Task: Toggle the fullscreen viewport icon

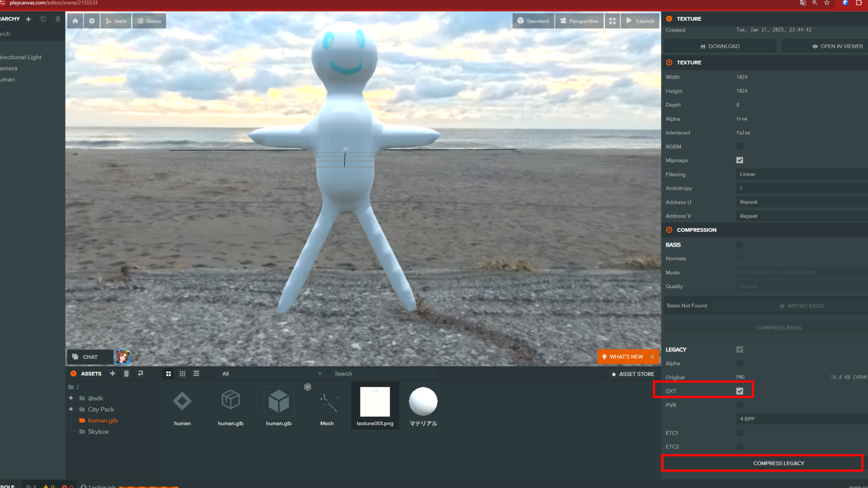Action: tap(612, 21)
